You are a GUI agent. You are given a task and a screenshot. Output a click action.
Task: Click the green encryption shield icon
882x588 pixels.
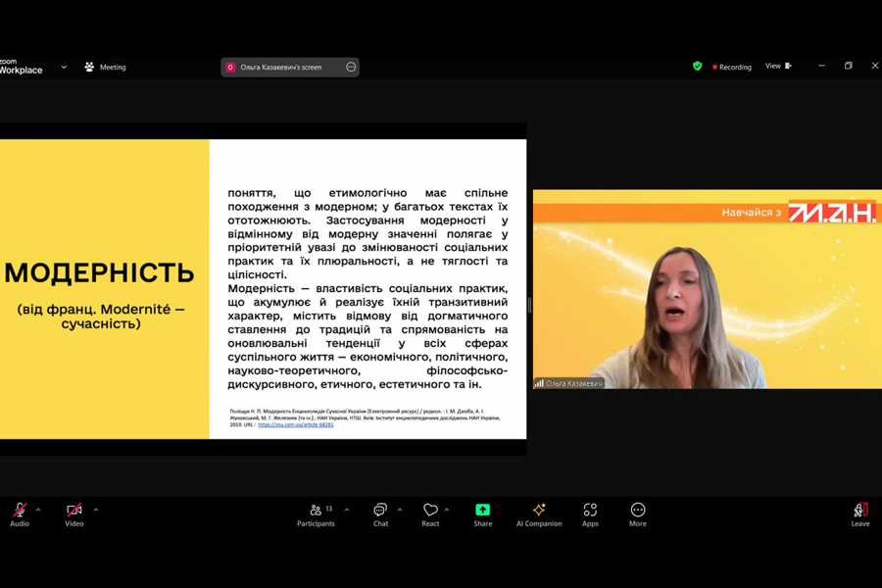pyautogui.click(x=697, y=67)
